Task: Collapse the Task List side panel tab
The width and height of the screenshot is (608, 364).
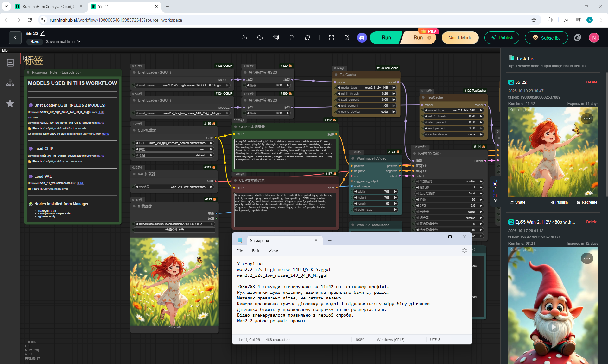Action: coord(495,191)
